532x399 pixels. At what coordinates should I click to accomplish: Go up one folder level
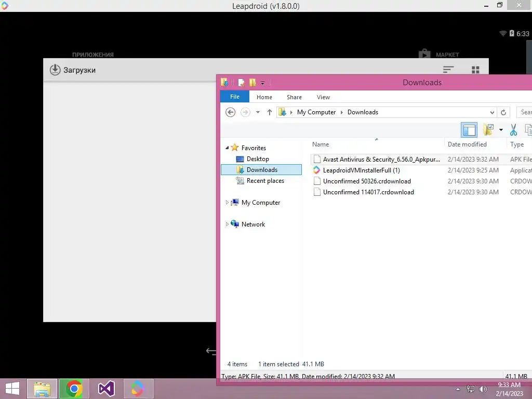[270, 112]
